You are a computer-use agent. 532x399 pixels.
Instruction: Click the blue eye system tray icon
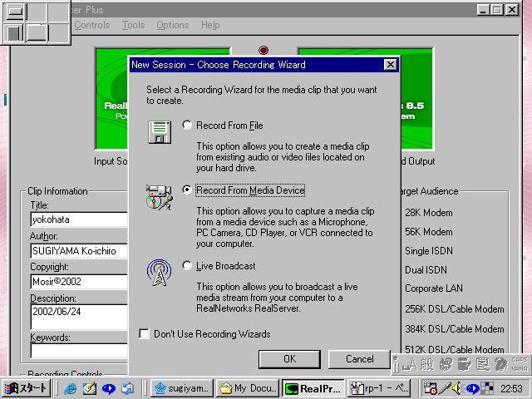[x=472, y=388]
